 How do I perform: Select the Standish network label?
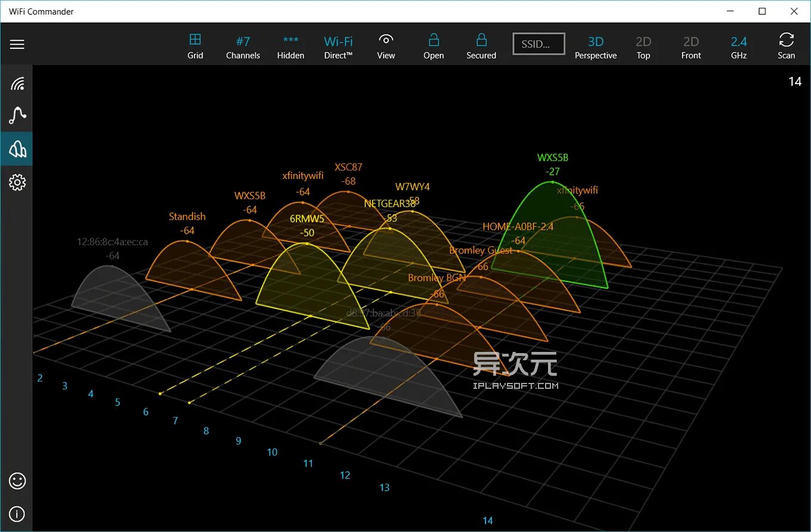[x=187, y=216]
